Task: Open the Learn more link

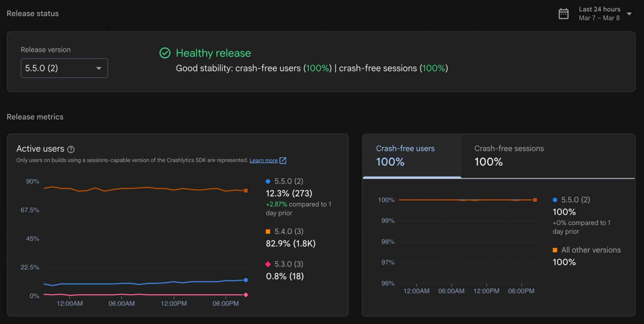Action: point(263,161)
